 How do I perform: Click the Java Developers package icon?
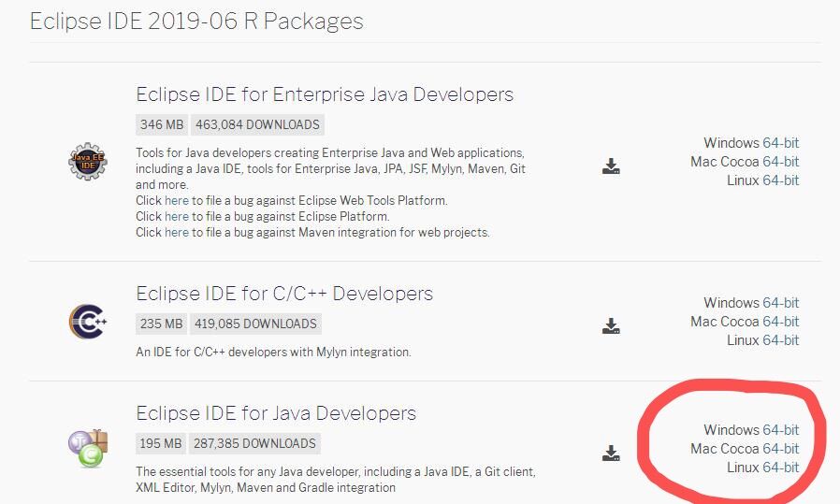(x=88, y=448)
